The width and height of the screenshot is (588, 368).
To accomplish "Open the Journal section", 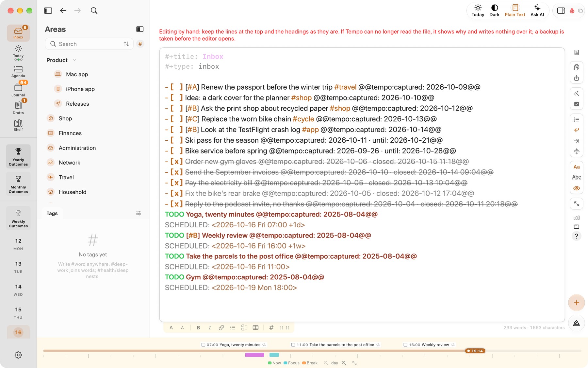I will (x=18, y=90).
